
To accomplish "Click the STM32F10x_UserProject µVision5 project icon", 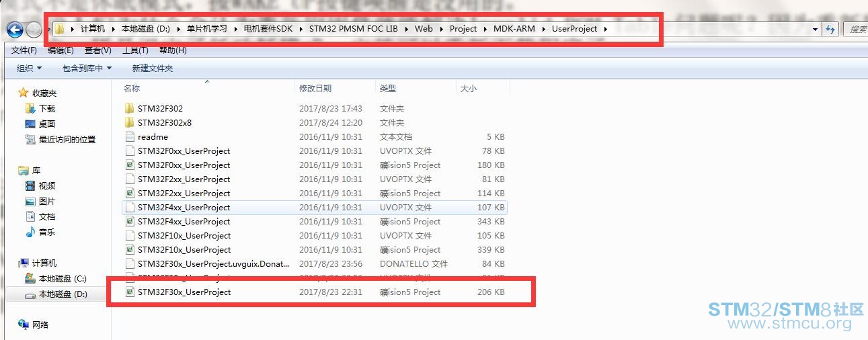I will (x=130, y=249).
